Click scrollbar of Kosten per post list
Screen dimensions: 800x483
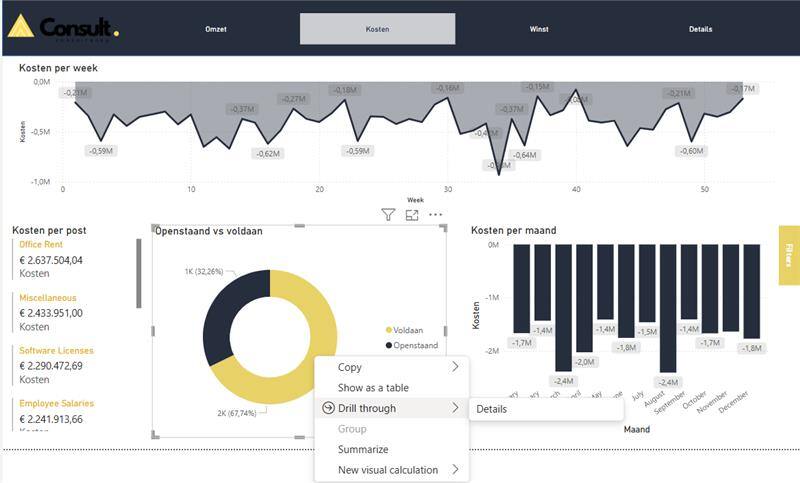click(139, 274)
